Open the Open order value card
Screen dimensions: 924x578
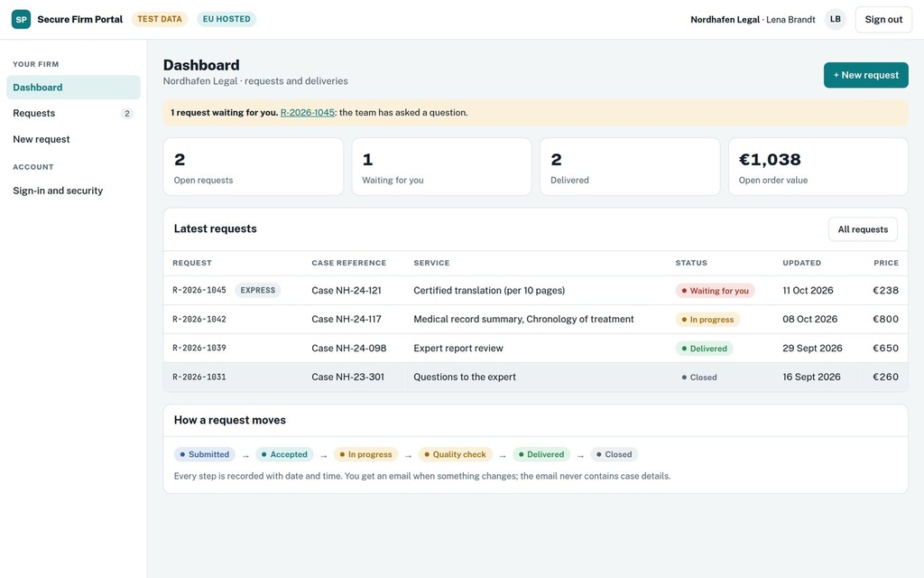[x=818, y=167]
